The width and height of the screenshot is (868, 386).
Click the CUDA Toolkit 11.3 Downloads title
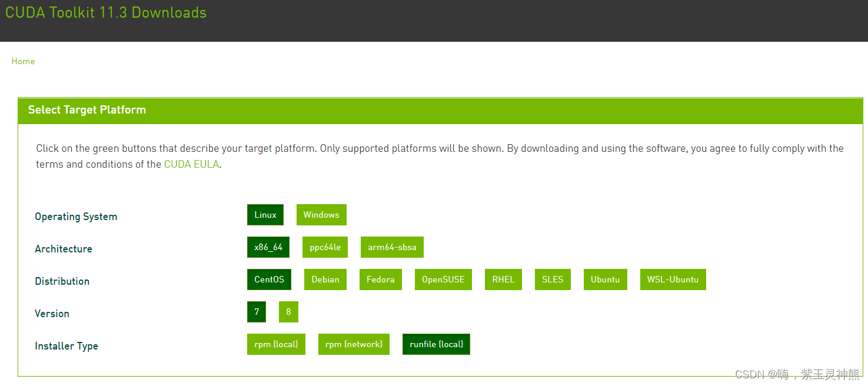pyautogui.click(x=106, y=13)
